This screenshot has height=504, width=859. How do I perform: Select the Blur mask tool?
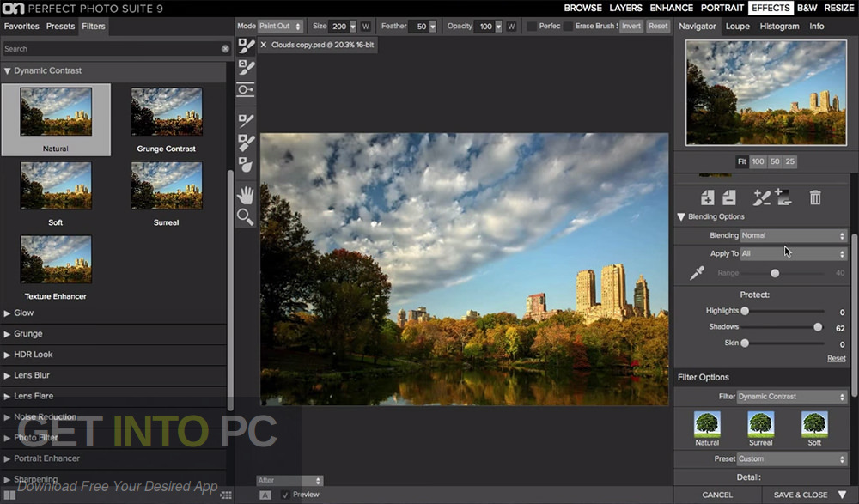tap(246, 164)
